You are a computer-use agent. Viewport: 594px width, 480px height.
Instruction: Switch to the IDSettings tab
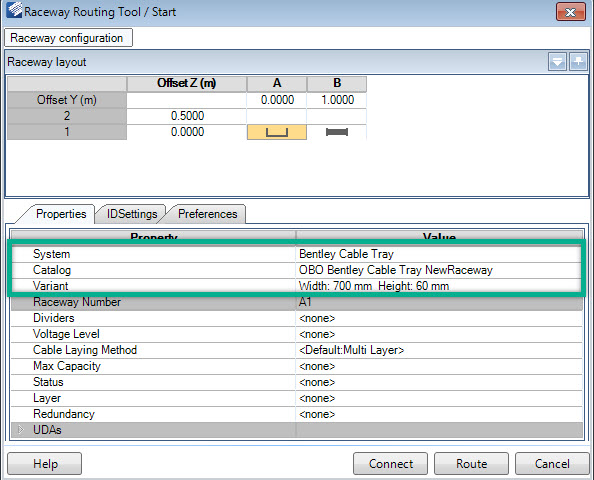pyautogui.click(x=132, y=214)
